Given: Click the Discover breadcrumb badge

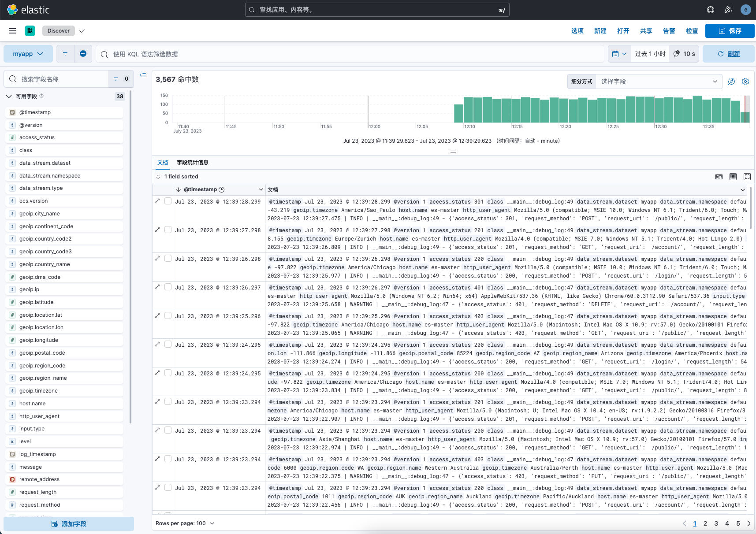Looking at the screenshot, I should point(59,31).
